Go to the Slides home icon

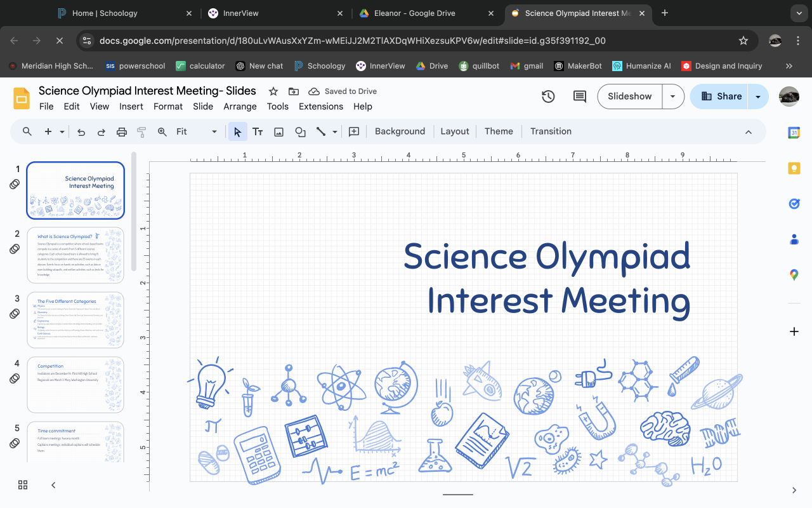click(22, 98)
